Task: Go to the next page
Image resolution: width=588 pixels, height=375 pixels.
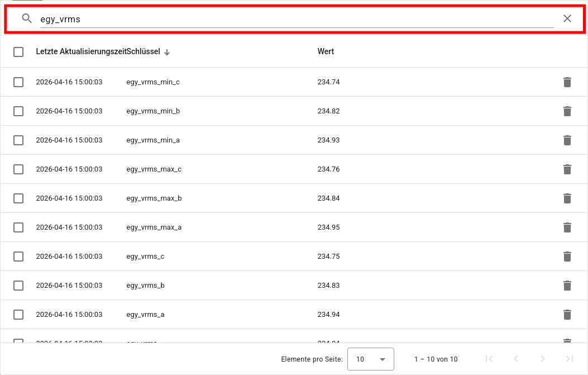Action: (x=543, y=359)
